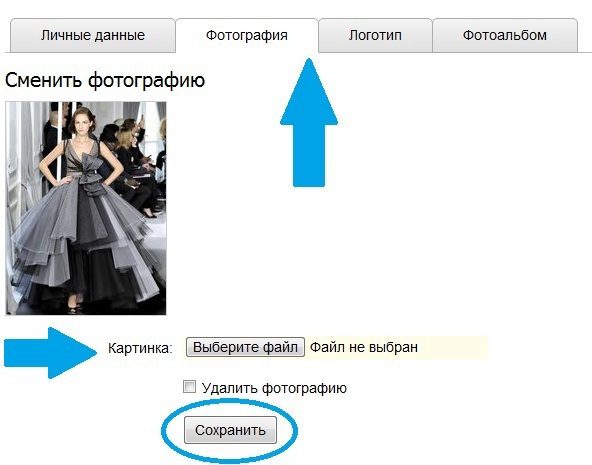Tick the Удалить фотографию checkbox
The height and width of the screenshot is (465, 592).
pos(189,387)
